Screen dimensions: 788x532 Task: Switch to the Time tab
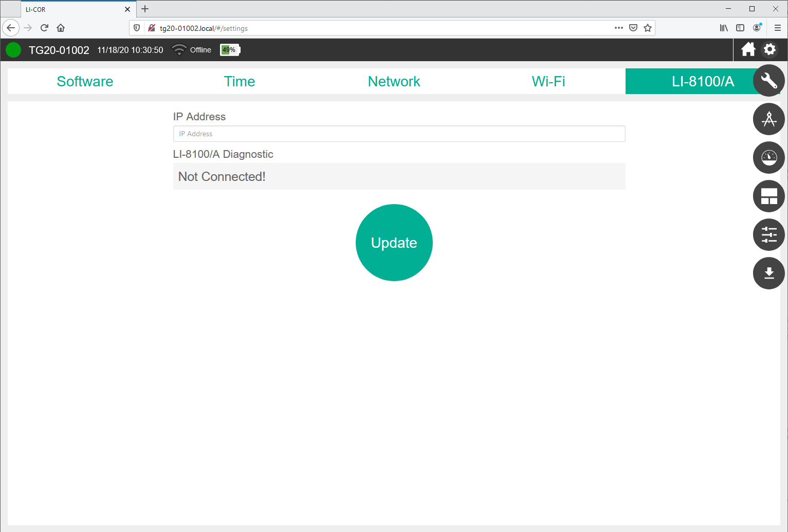[240, 81]
